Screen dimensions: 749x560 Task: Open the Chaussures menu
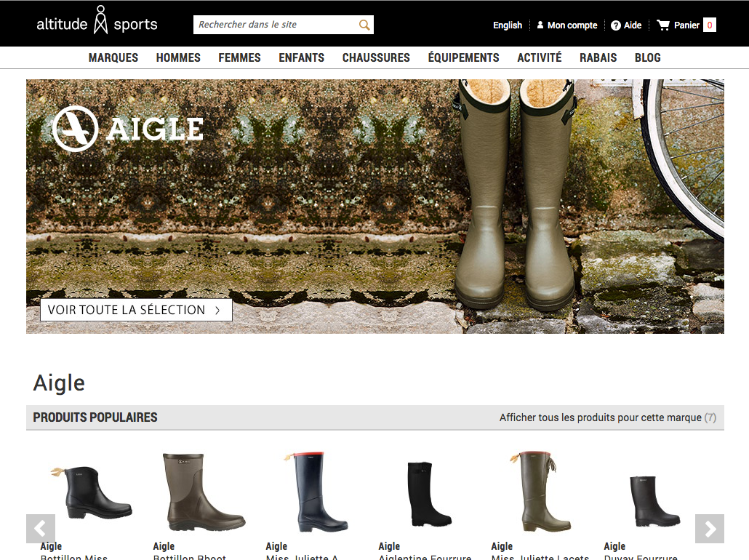pyautogui.click(x=376, y=57)
